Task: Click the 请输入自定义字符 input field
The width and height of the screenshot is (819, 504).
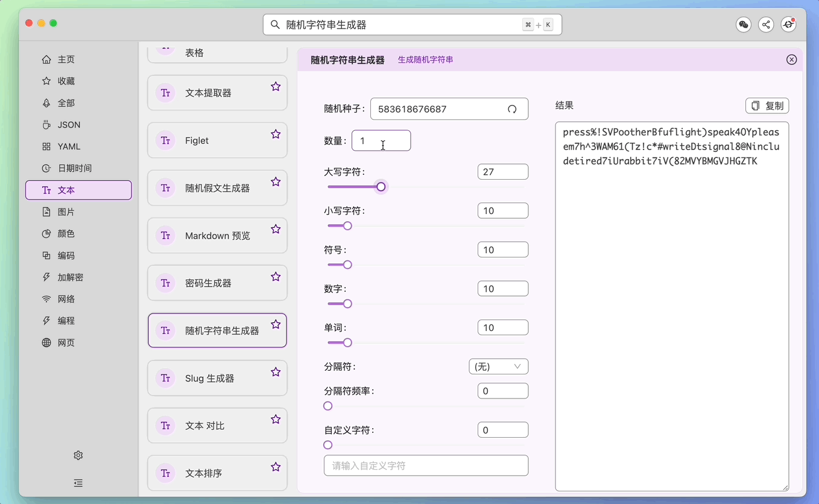Action: pyautogui.click(x=426, y=465)
